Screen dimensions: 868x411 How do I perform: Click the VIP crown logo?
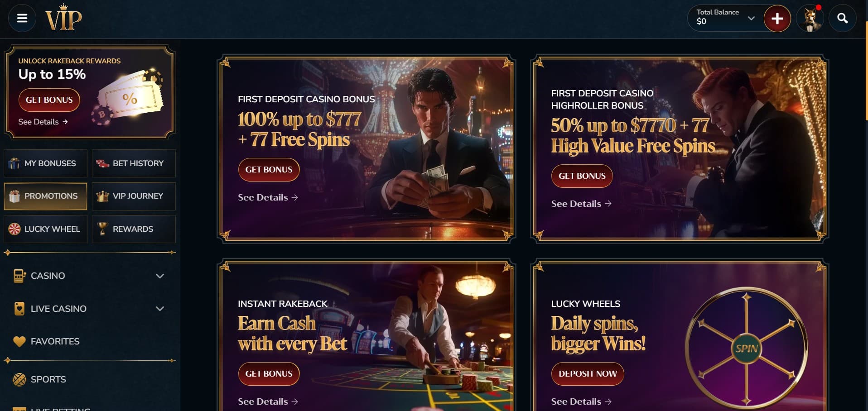[63, 18]
